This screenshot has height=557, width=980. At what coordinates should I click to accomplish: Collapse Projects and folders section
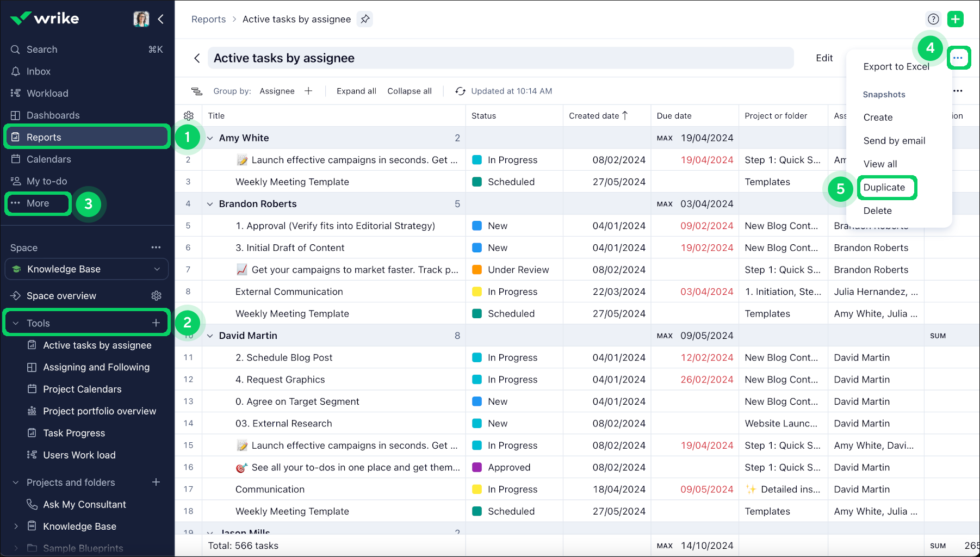coord(16,482)
